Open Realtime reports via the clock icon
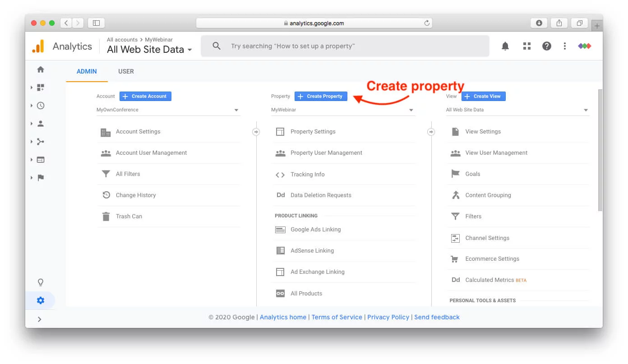 click(40, 105)
